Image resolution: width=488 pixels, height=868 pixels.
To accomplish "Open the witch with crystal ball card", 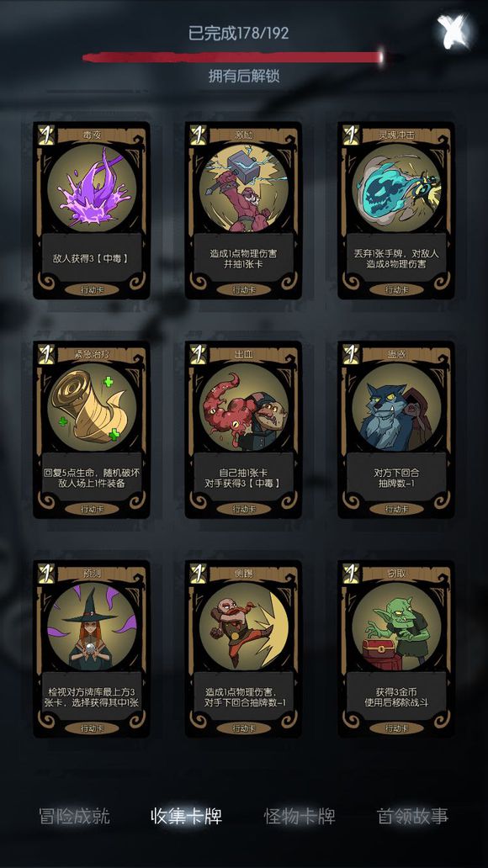I will pos(92,648).
